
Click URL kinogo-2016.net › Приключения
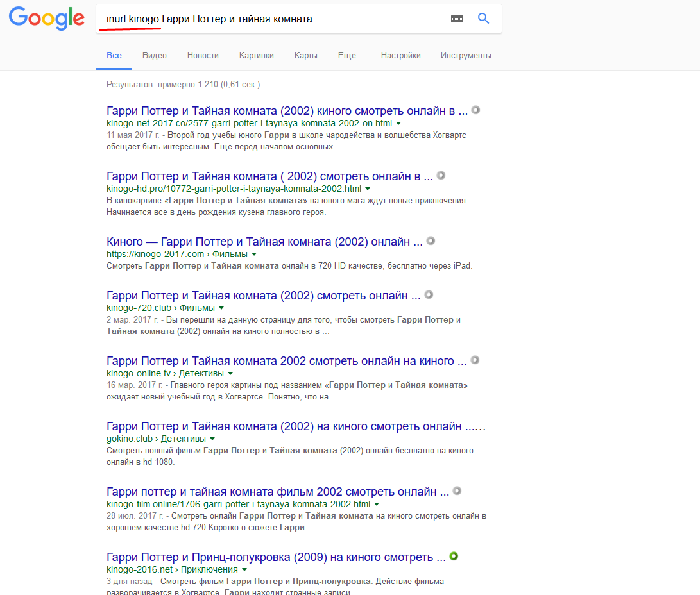click(x=173, y=569)
